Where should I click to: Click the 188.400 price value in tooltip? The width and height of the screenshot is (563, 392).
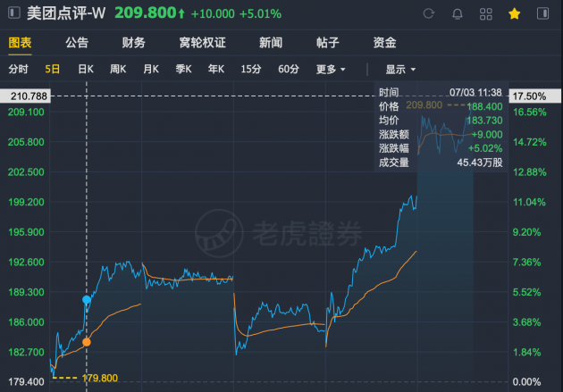pyautogui.click(x=484, y=106)
